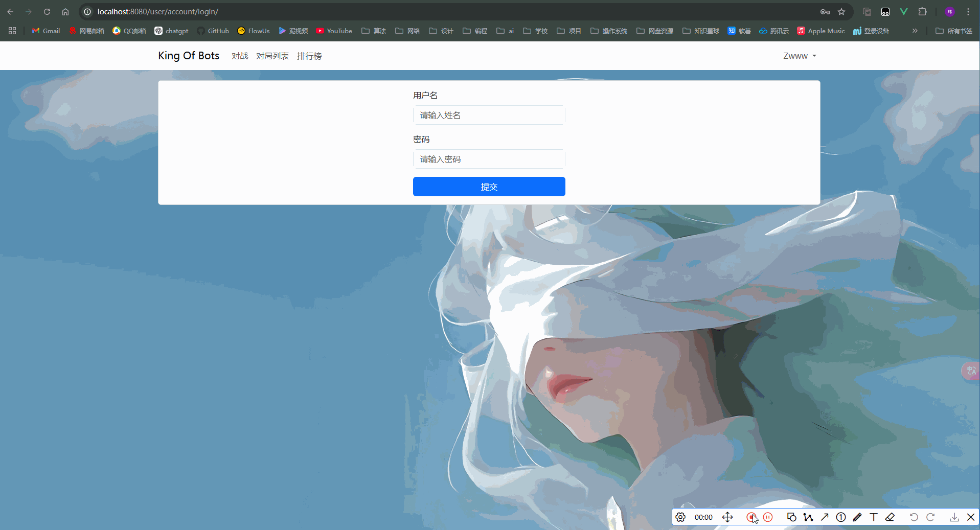Go forward in browser history

(29, 12)
